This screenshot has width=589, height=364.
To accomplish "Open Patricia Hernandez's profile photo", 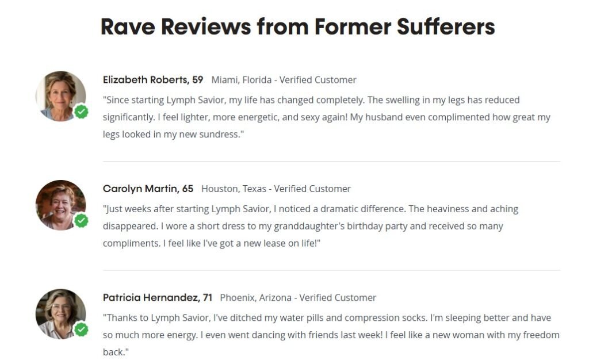I will [x=60, y=314].
